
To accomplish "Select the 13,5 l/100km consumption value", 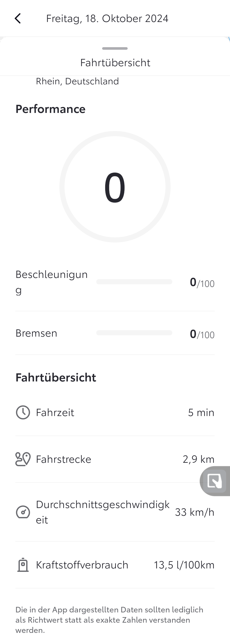I will point(184,565).
